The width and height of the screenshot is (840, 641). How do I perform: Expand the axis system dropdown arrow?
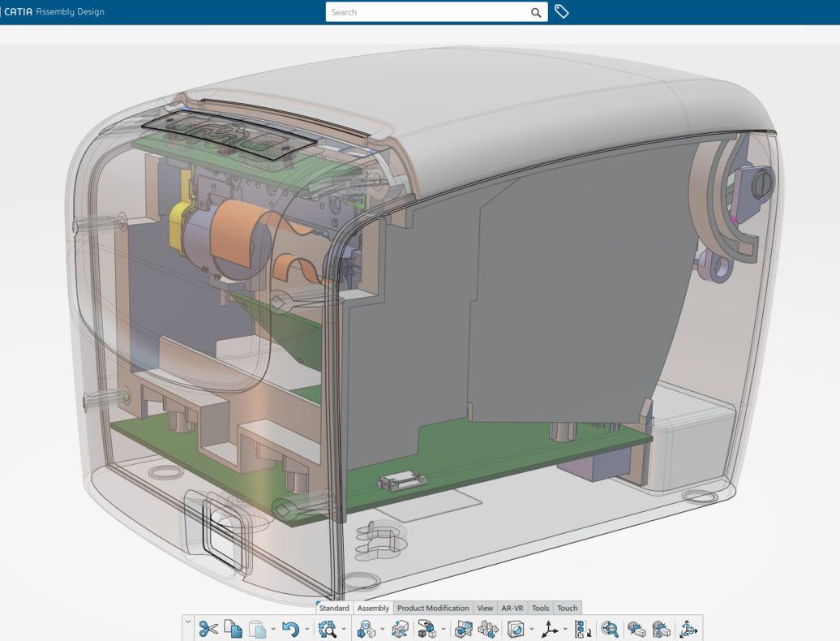[x=565, y=630]
